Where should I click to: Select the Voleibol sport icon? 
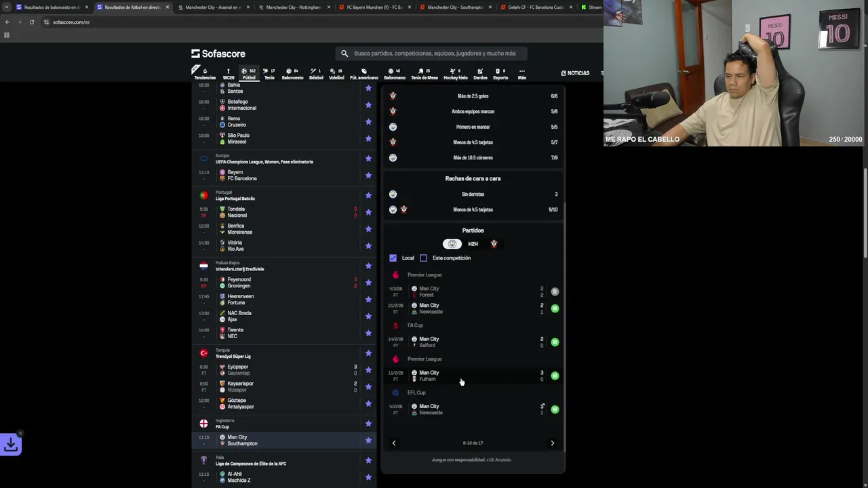[336, 73]
